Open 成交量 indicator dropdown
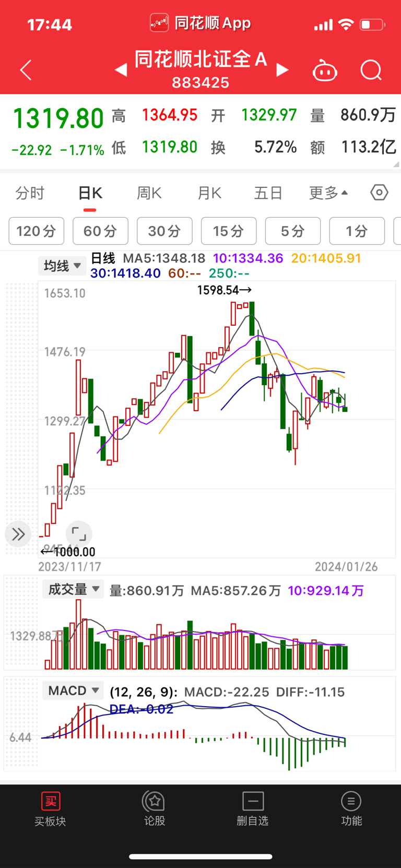 point(73,589)
